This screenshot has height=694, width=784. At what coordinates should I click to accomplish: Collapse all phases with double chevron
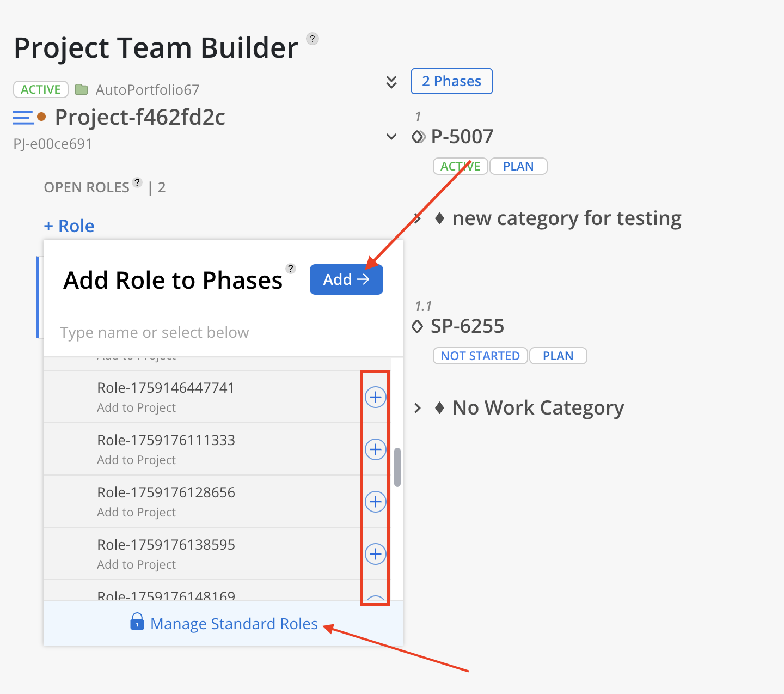(391, 82)
